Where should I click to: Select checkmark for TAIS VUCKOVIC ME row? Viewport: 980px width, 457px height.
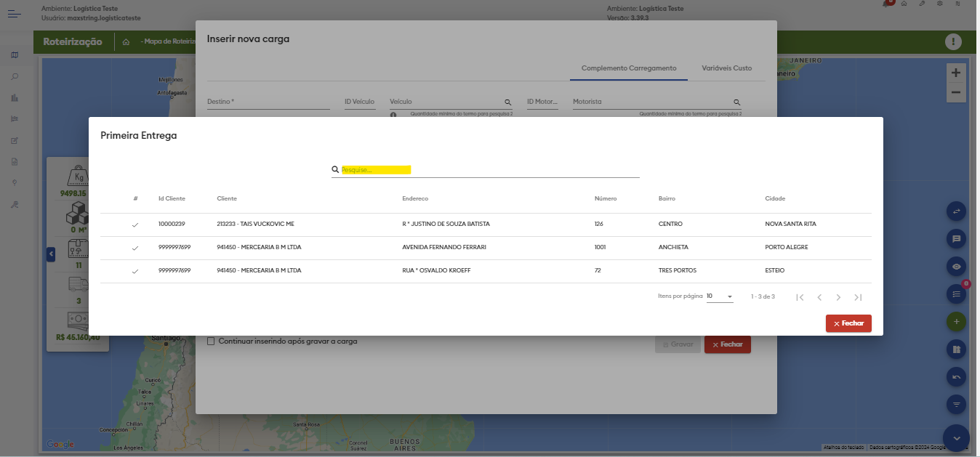pyautogui.click(x=134, y=225)
